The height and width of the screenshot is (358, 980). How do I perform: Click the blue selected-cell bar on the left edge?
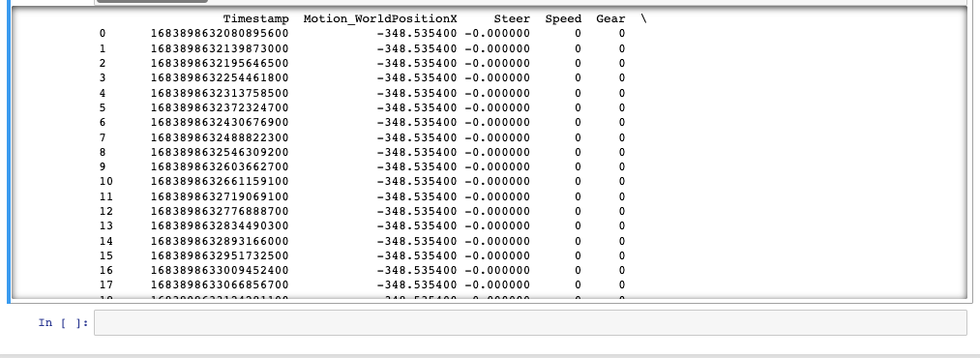[x=10, y=152]
